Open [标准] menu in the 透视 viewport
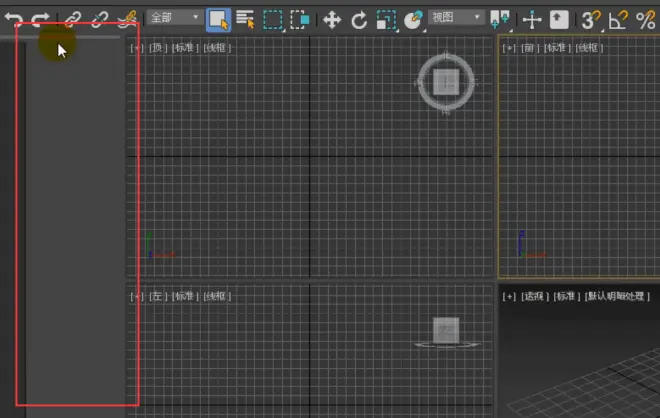The width and height of the screenshot is (660, 418). (x=567, y=296)
